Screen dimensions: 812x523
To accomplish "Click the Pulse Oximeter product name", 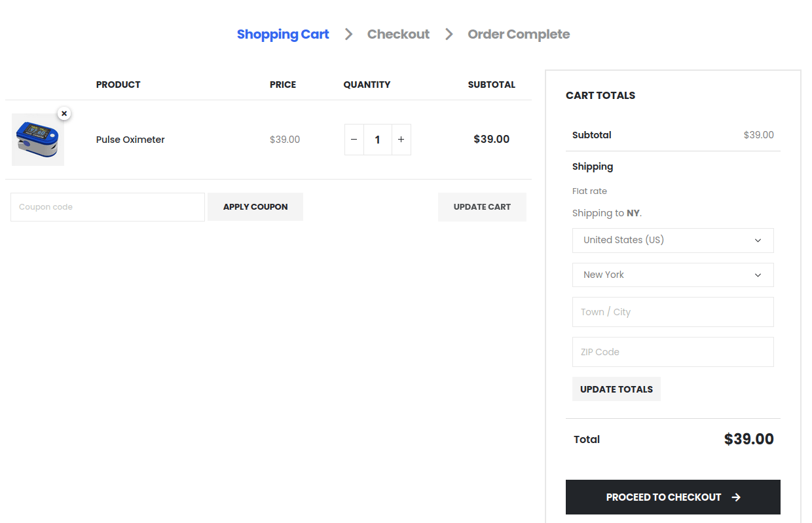I will [x=130, y=139].
